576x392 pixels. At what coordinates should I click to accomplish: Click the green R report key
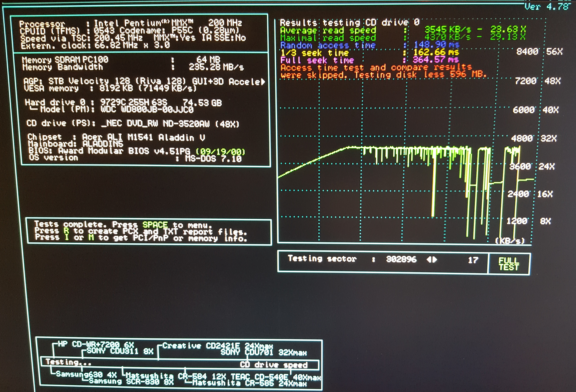point(66,231)
